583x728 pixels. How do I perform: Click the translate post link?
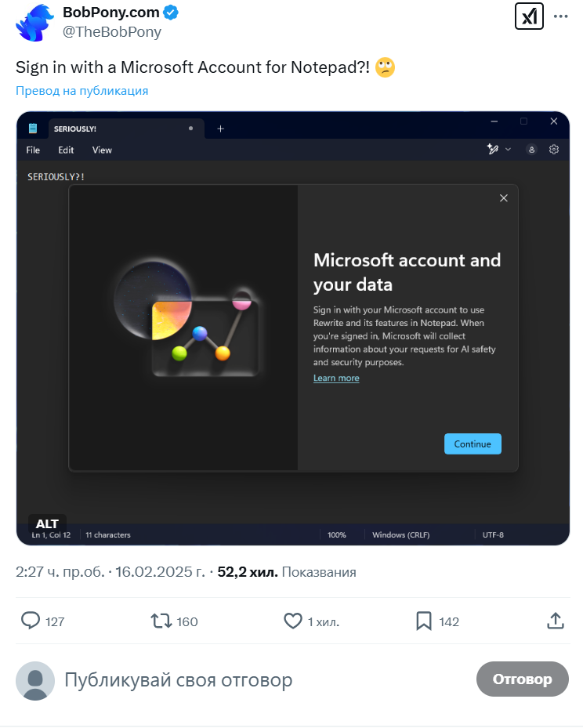(x=81, y=91)
